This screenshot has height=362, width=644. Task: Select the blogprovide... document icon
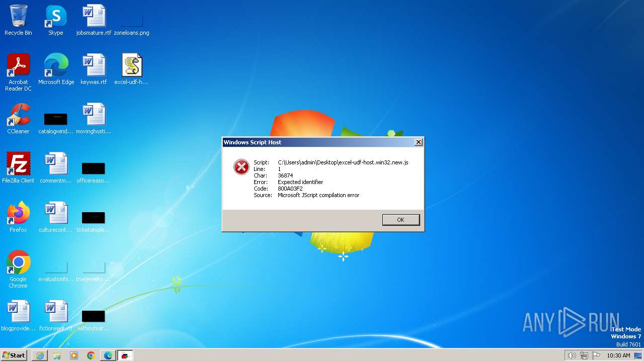pyautogui.click(x=18, y=316)
